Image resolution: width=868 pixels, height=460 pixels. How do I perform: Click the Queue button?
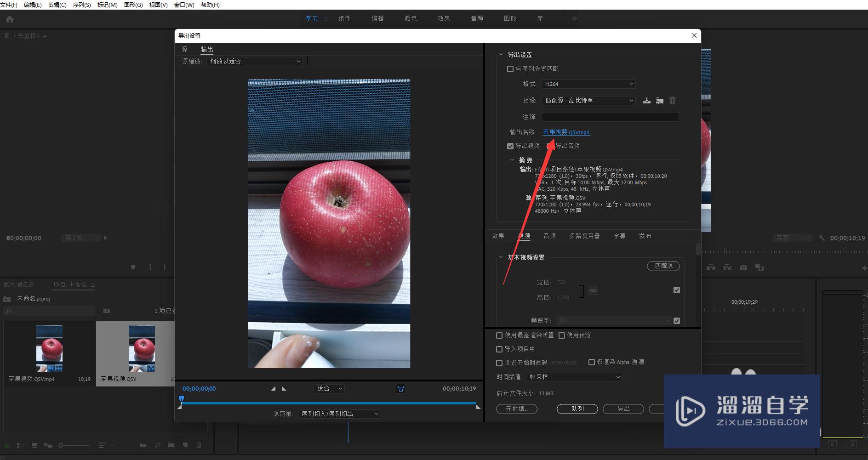[577, 409]
